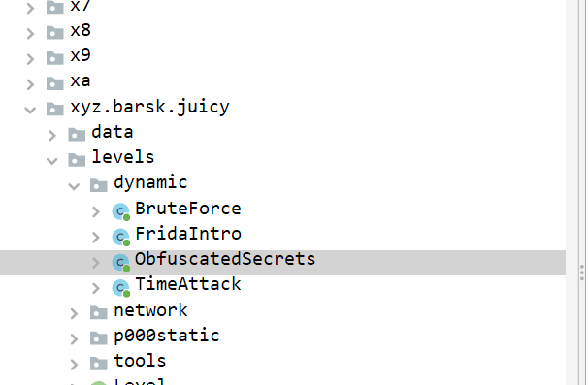Click the BruteForce class icon

pos(120,211)
